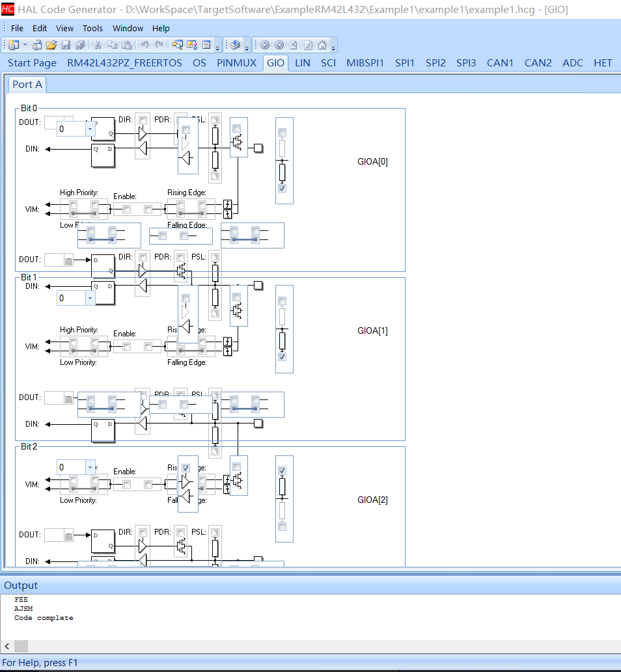The height and width of the screenshot is (672, 621).
Task: Open the Tools menu
Action: pos(92,28)
